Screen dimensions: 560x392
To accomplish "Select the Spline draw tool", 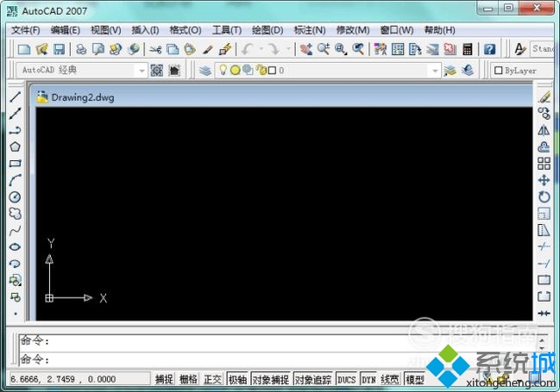I will (x=15, y=230).
